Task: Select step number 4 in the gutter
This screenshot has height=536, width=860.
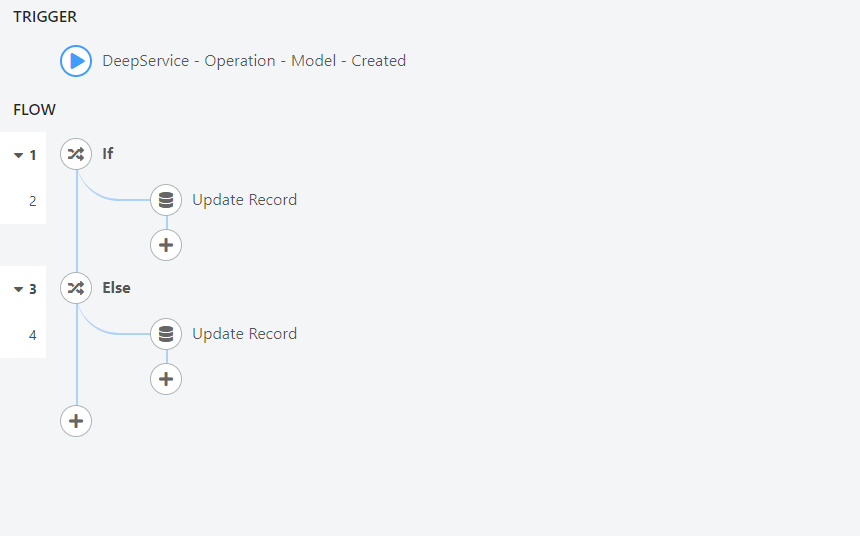Action: coord(33,335)
